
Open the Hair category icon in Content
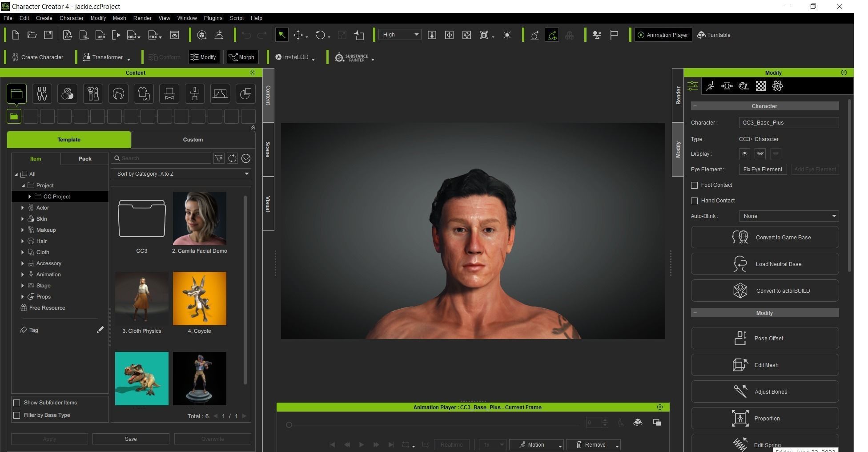(118, 94)
